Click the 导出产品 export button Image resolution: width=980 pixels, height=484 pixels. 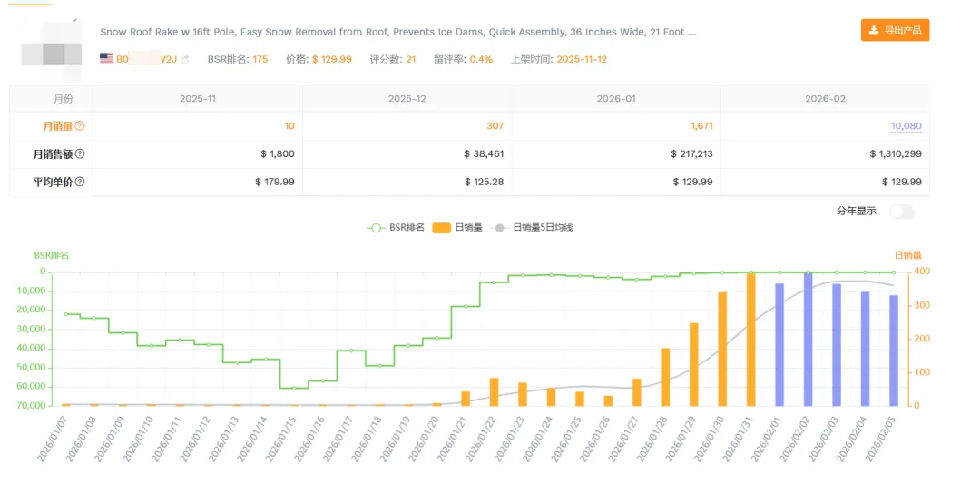pos(895,30)
